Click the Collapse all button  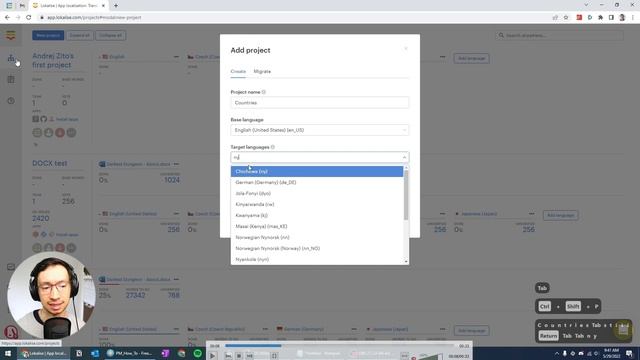coord(111,36)
